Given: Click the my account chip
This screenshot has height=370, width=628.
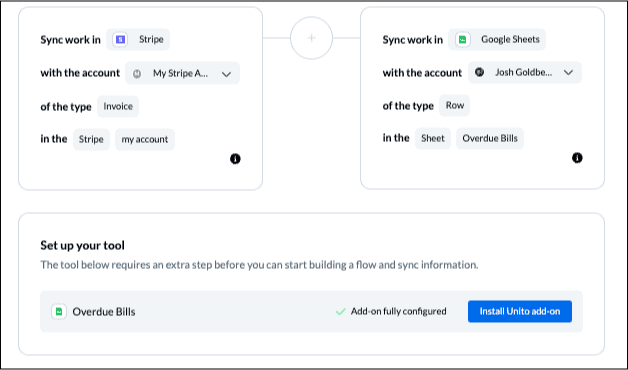Looking at the screenshot, I should pos(145,139).
